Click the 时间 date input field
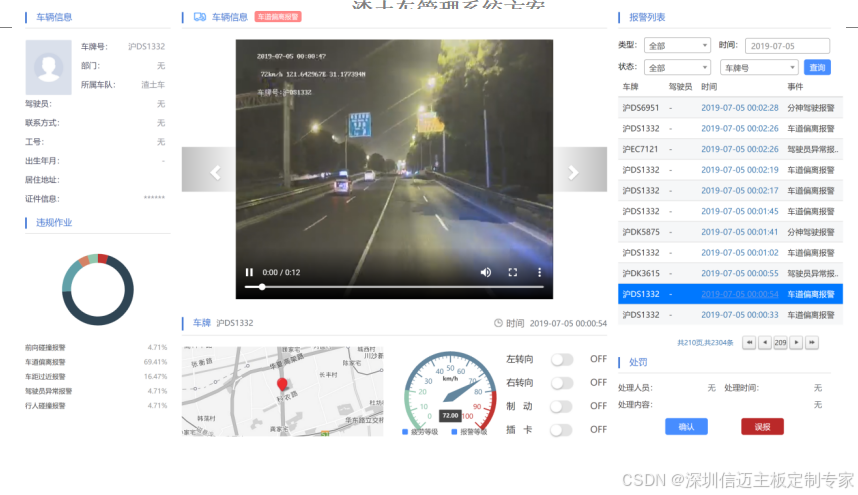Image resolution: width=858 pixels, height=495 pixels. [x=787, y=46]
